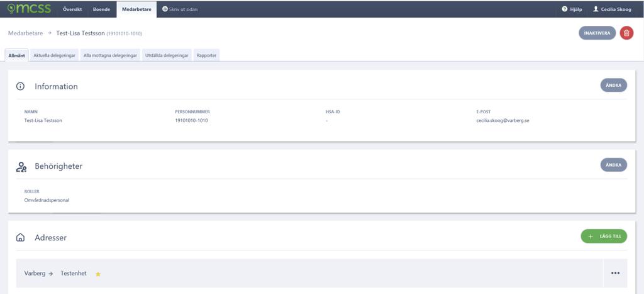Click the Hjälp question mark icon
This screenshot has width=644, height=294.
click(x=565, y=9)
